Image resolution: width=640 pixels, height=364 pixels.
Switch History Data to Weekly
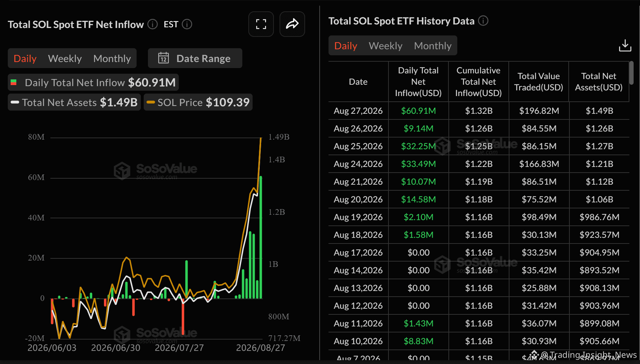[x=386, y=46]
